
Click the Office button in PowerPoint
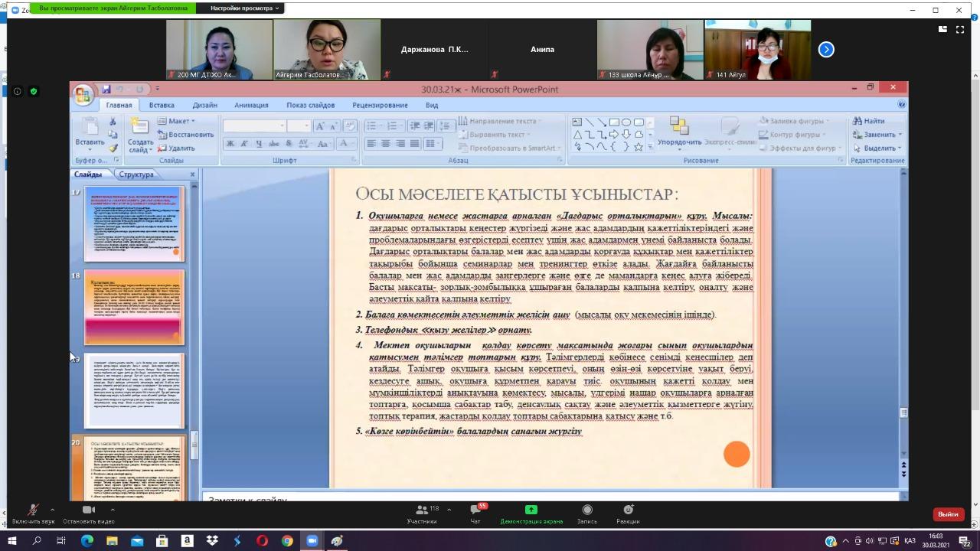82,95
